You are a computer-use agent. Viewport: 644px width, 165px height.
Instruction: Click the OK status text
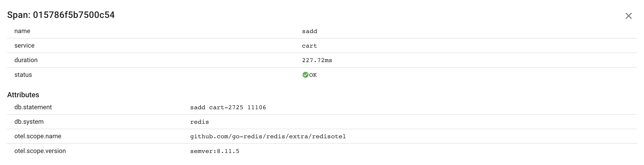point(313,75)
